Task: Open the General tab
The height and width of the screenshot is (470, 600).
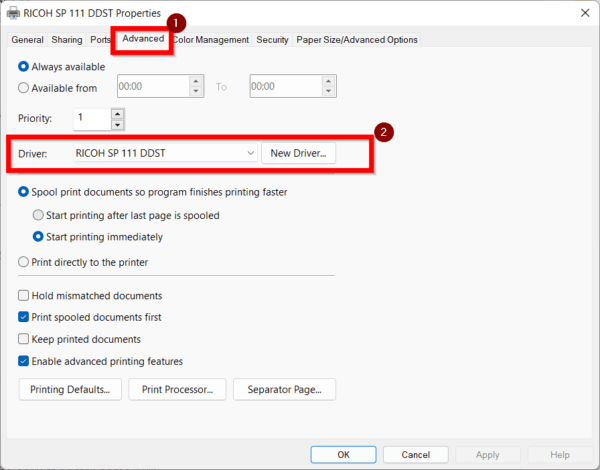Action: [27, 40]
